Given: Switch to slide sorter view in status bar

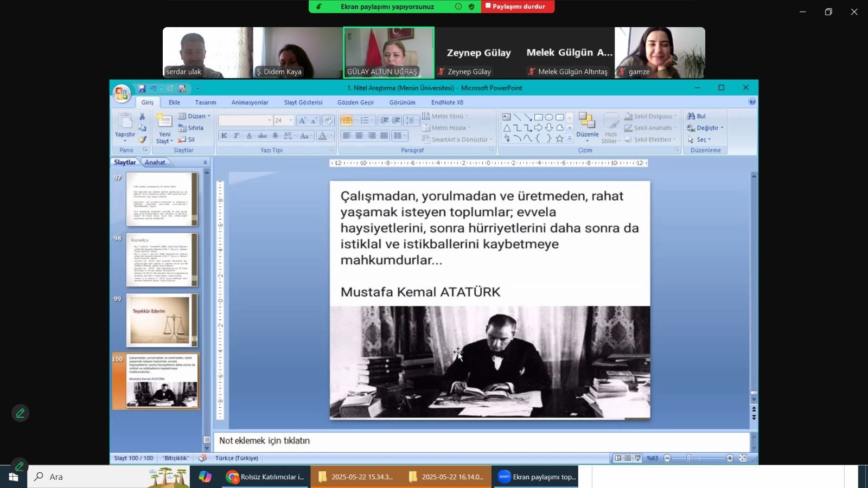Looking at the screenshot, I should [628, 458].
